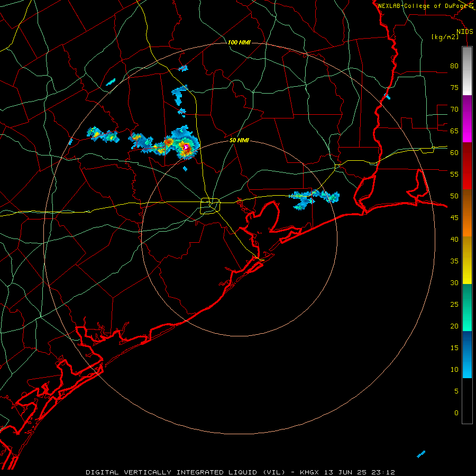Click the small blue echo at bottom right corner
The image size is (476, 476).
pos(421,454)
